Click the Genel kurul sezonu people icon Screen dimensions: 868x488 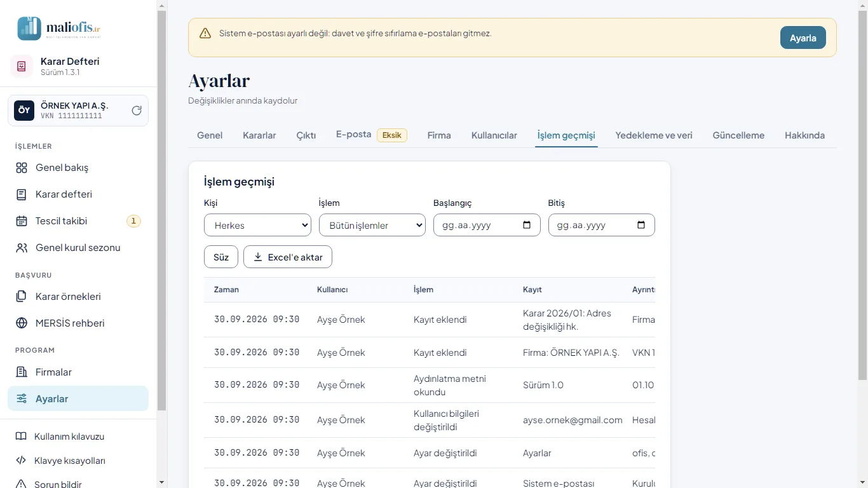click(x=22, y=248)
